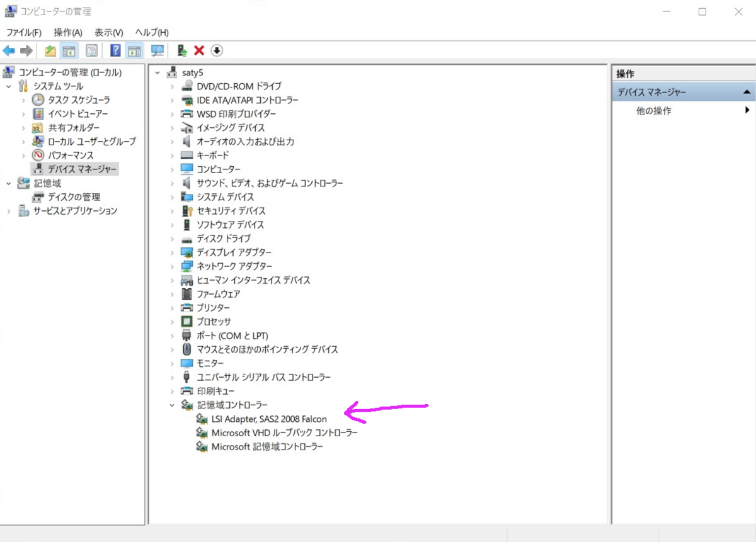Viewport: 756px width, 542px height.
Task: Click the 操作 pane header
Action: [x=684, y=74]
